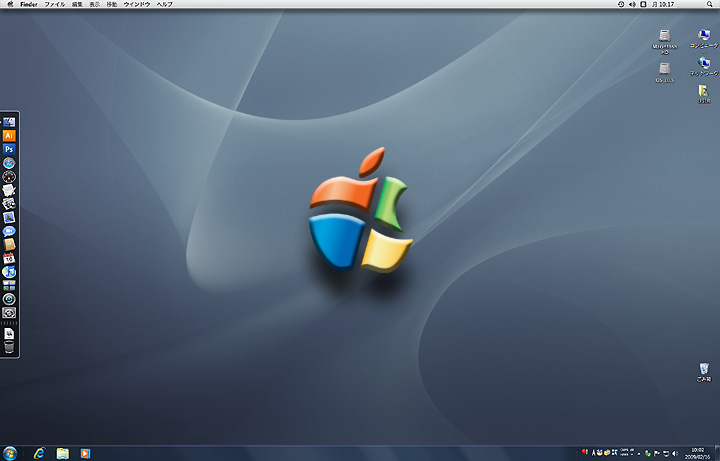
Task: Click Show Desktop button at taskbar end
Action: 717,453
